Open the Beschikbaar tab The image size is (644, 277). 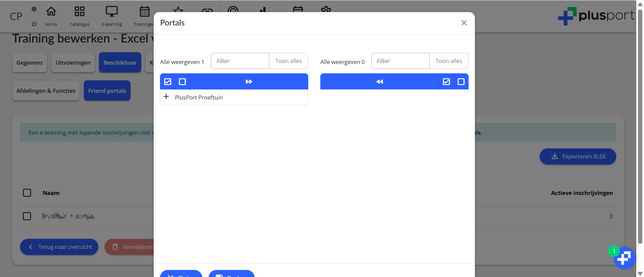pyautogui.click(x=120, y=63)
